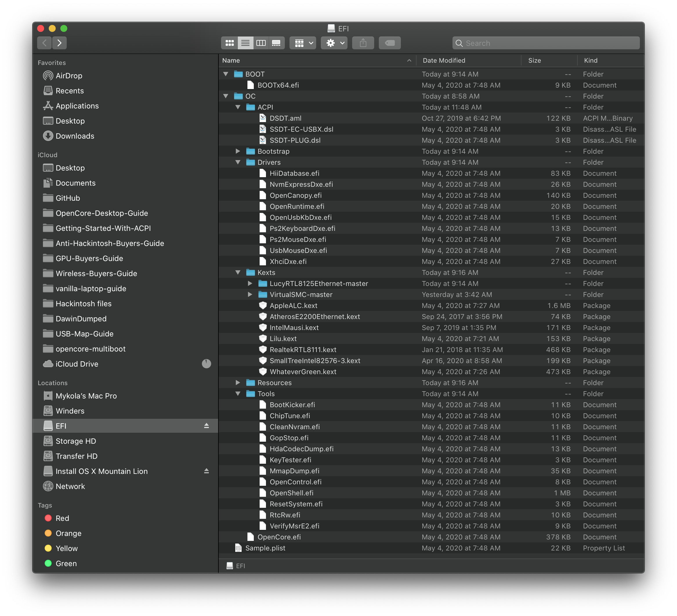Viewport: 677px width, 616px height.
Task: Select list view toggle in toolbar
Action: coord(245,43)
